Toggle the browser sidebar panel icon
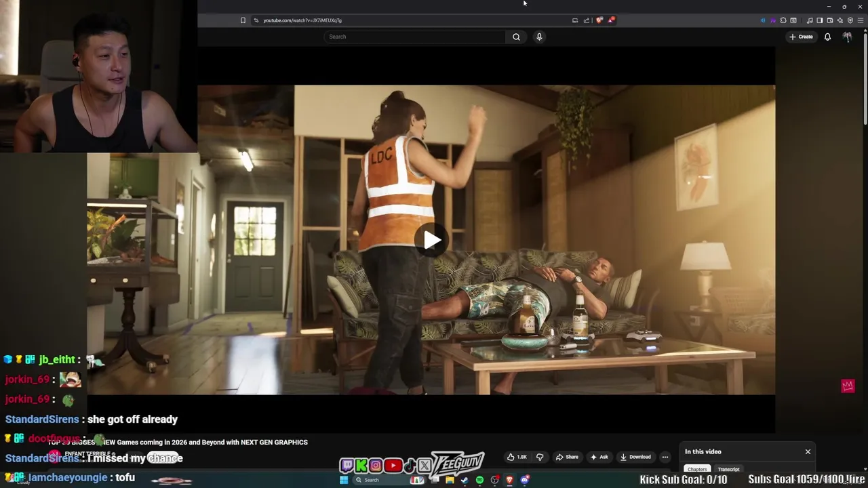The image size is (868, 488). [820, 20]
